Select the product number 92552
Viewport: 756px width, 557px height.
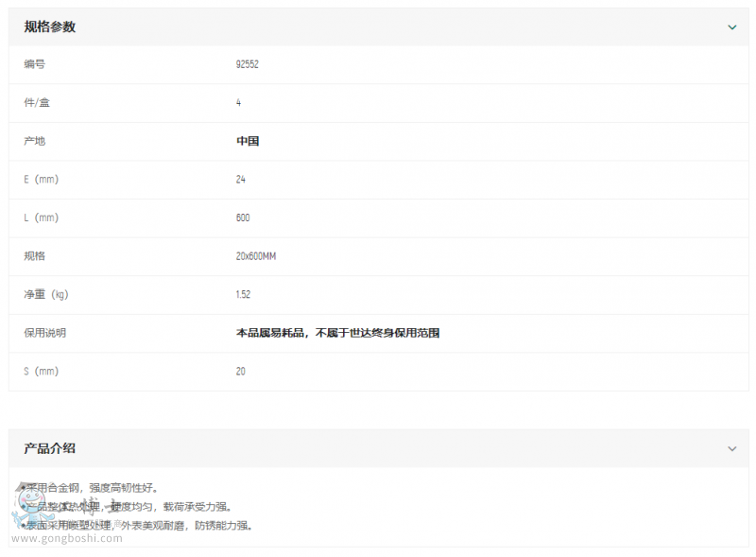pos(247,64)
